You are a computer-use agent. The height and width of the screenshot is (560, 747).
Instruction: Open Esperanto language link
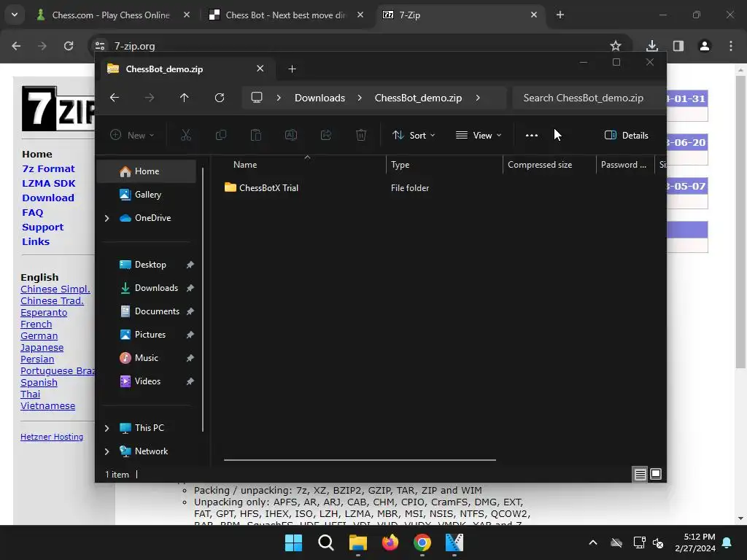tap(44, 312)
